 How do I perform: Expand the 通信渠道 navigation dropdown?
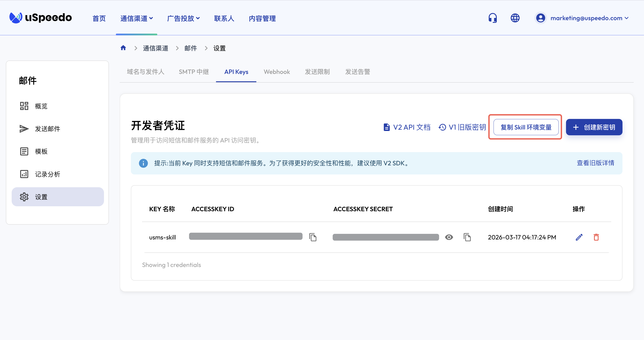136,19
